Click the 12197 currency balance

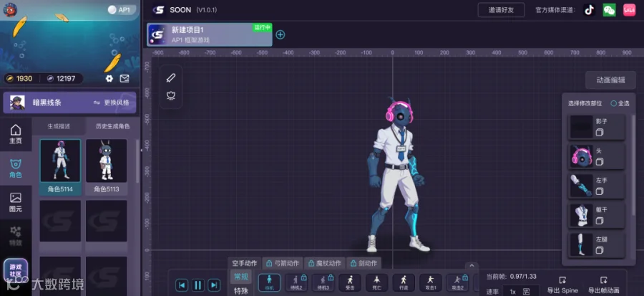coord(61,79)
